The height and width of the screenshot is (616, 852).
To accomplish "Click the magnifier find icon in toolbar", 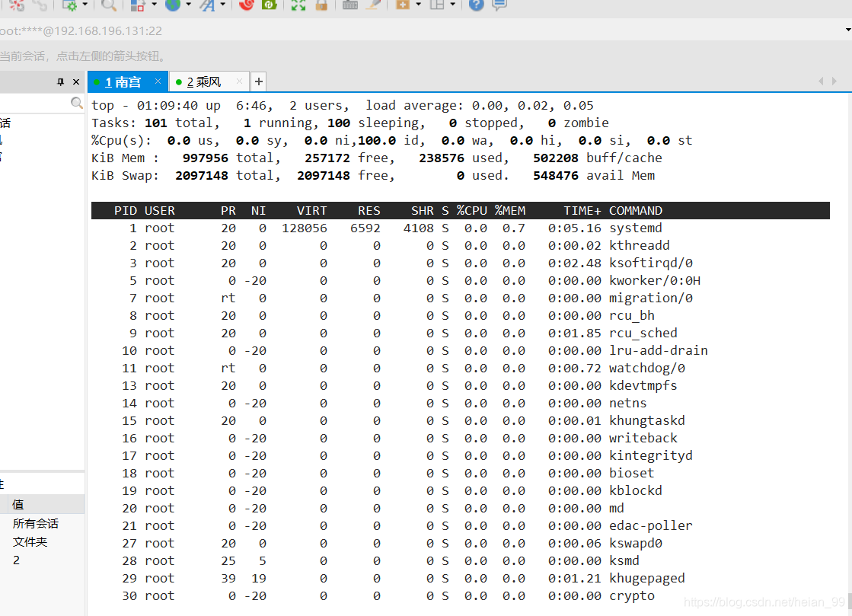I will pyautogui.click(x=109, y=5).
